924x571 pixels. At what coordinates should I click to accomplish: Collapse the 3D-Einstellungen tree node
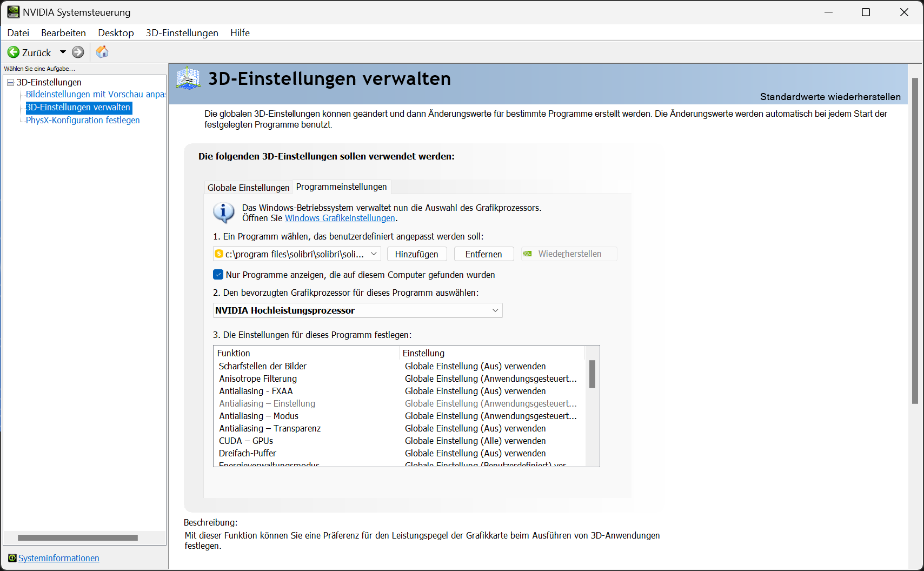click(x=10, y=82)
